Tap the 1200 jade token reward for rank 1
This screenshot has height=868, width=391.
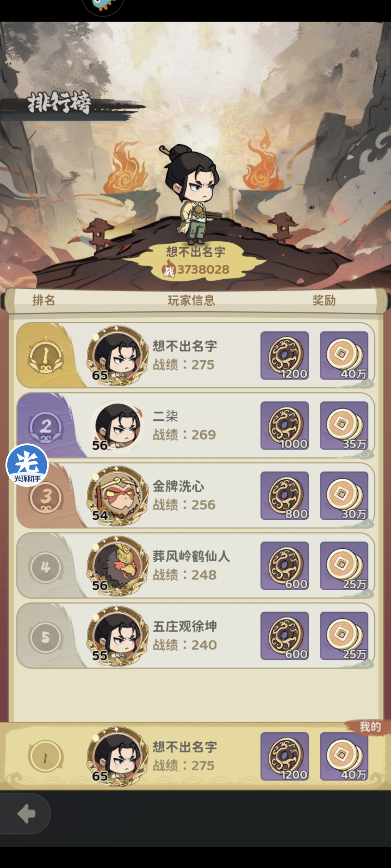285,356
